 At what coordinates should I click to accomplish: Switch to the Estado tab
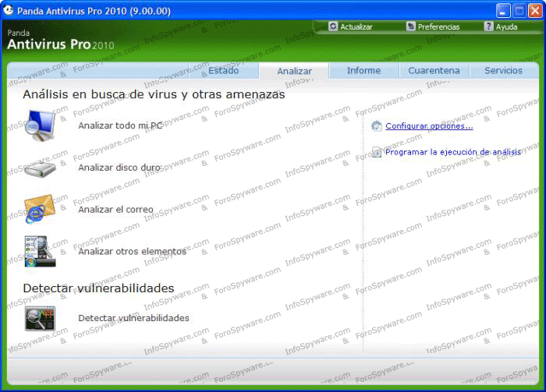coord(224,71)
